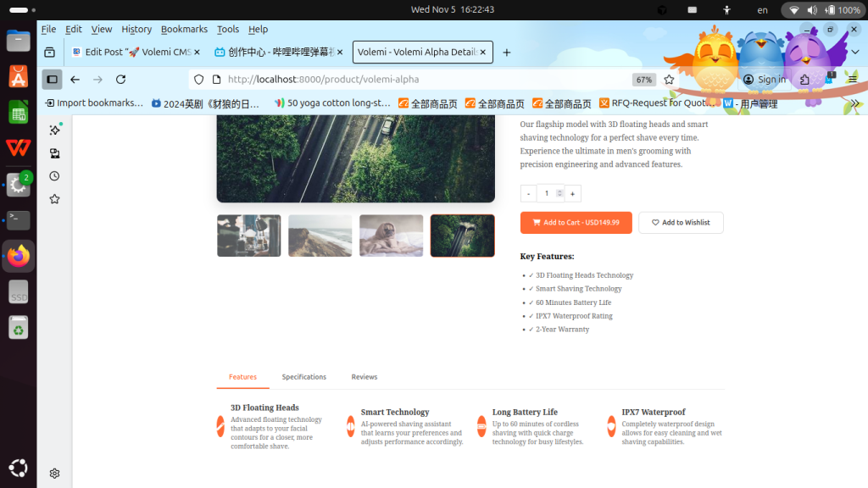Image resolution: width=868 pixels, height=488 pixels.
Task: Click the 67% zoom level indicator
Action: point(644,80)
